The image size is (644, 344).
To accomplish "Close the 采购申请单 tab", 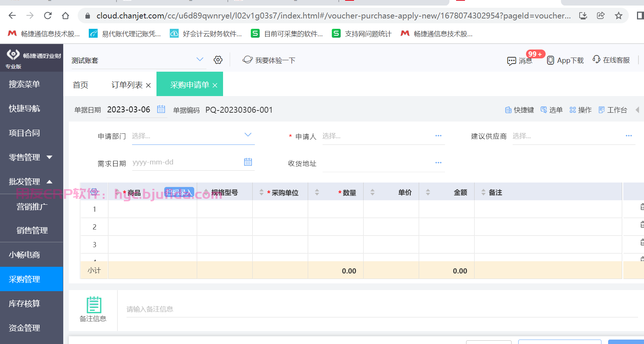I will point(215,85).
